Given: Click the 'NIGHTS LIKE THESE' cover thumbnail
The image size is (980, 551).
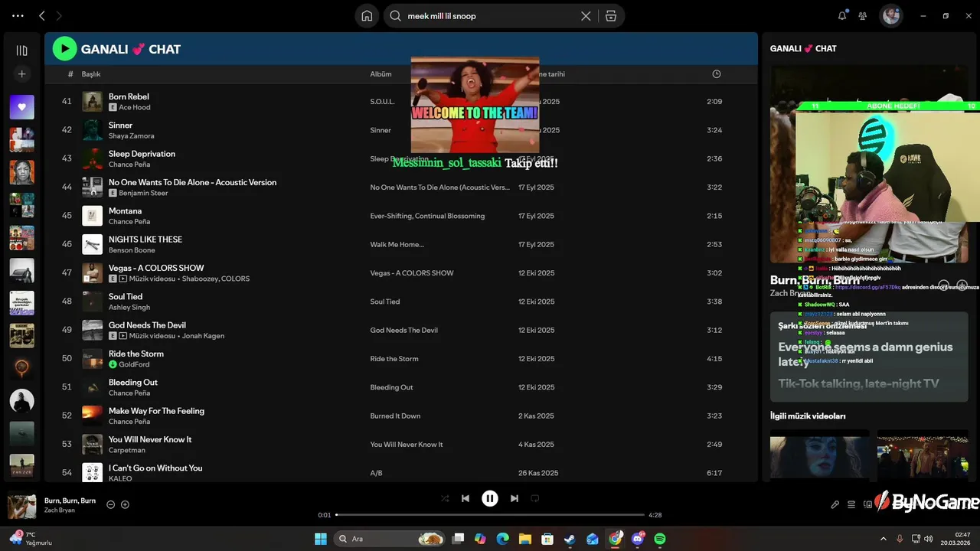Looking at the screenshot, I should pyautogui.click(x=92, y=244).
